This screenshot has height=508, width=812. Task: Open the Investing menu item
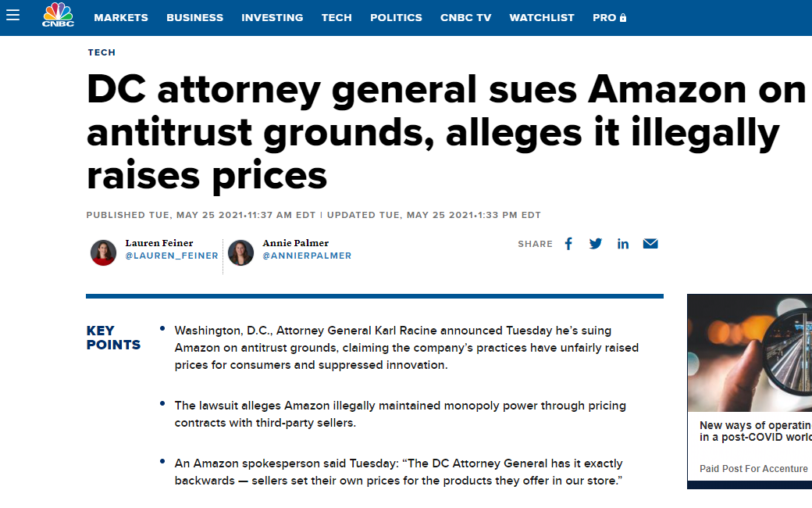[x=272, y=18]
